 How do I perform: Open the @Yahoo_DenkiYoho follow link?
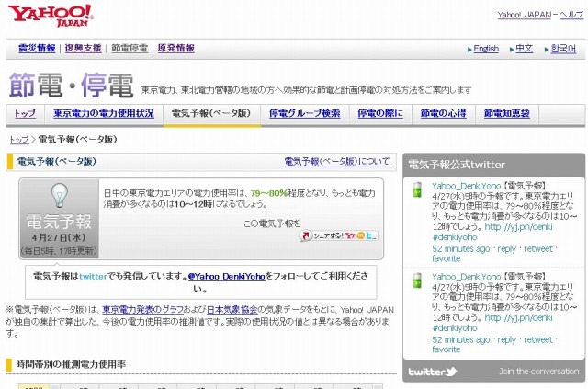click(x=227, y=277)
